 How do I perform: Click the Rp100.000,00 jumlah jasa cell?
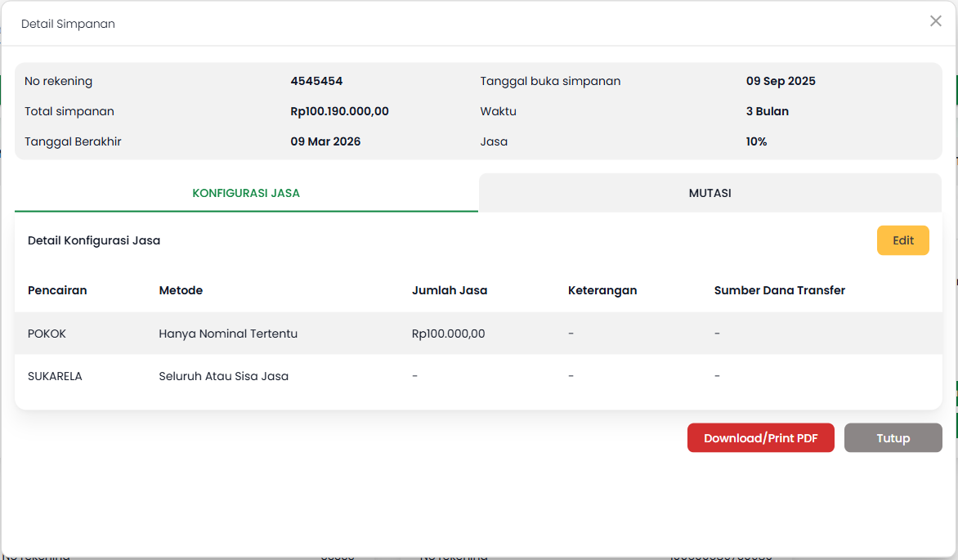click(448, 334)
